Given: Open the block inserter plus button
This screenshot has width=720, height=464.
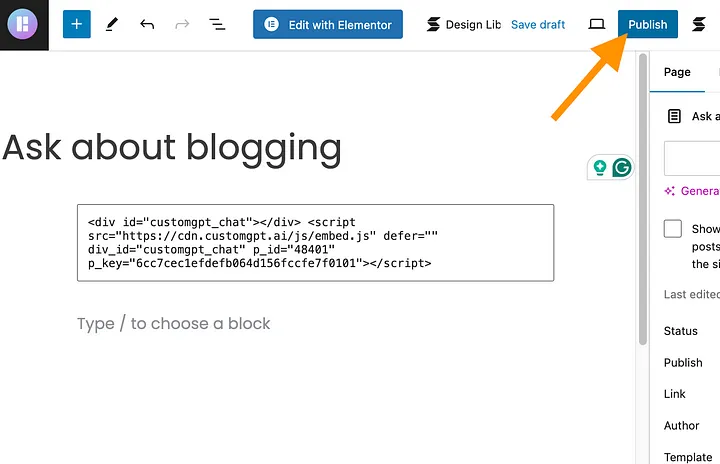Looking at the screenshot, I should coord(77,24).
